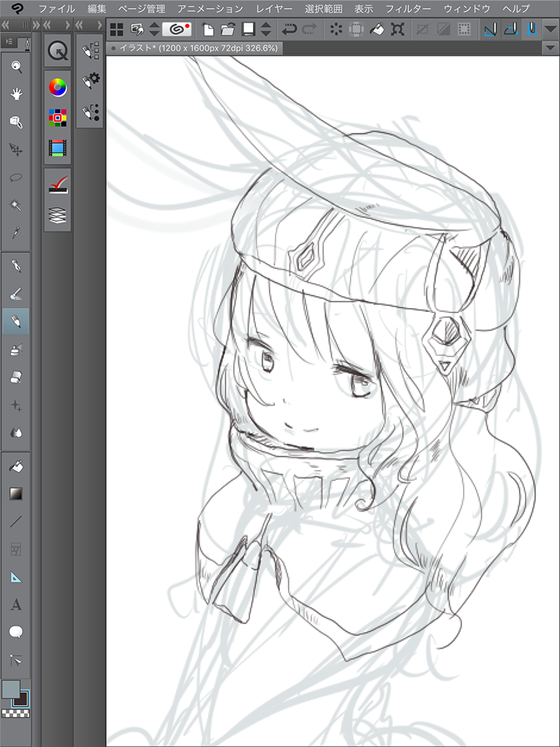
Task: Open the Animation cels film palette
Action: point(58,148)
